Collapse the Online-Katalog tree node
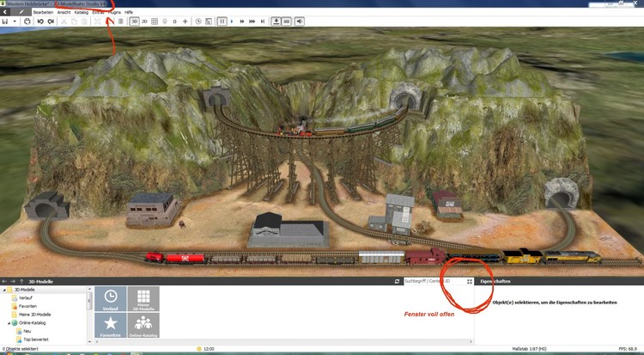This screenshot has height=355, width=644. pyautogui.click(x=4, y=322)
